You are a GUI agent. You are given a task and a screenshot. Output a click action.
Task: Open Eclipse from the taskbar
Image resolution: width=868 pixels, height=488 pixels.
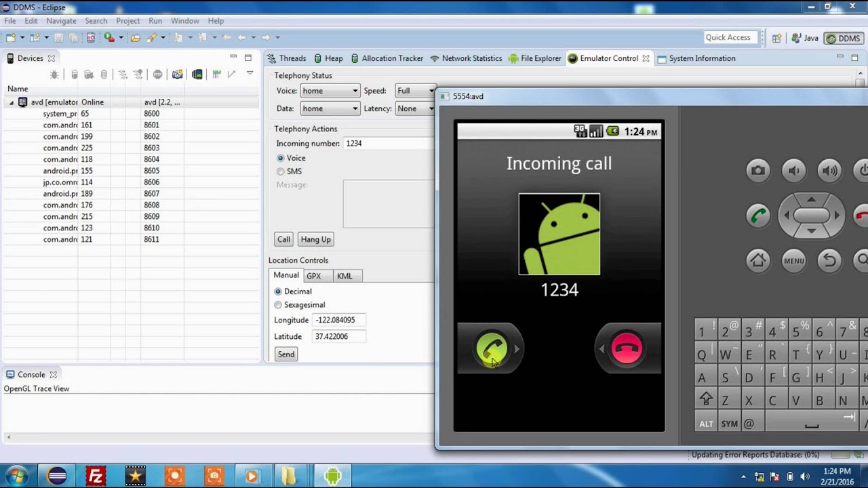pyautogui.click(x=56, y=476)
